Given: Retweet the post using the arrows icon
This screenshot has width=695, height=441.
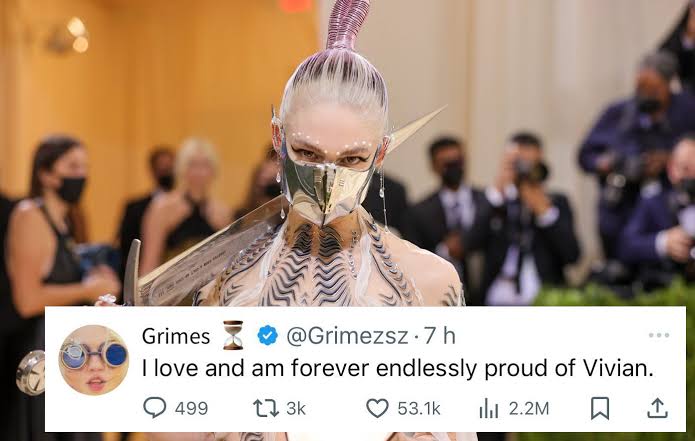Looking at the screenshot, I should (266, 408).
